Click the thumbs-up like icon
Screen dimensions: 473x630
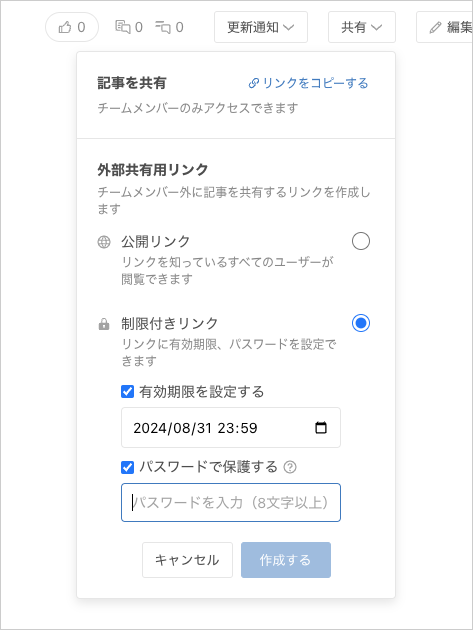tap(65, 27)
